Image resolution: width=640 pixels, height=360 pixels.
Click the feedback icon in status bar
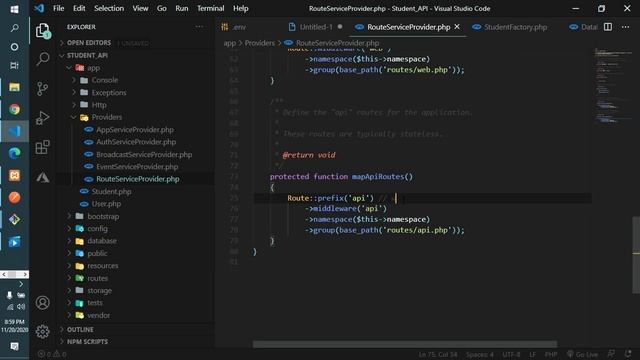coord(611,354)
